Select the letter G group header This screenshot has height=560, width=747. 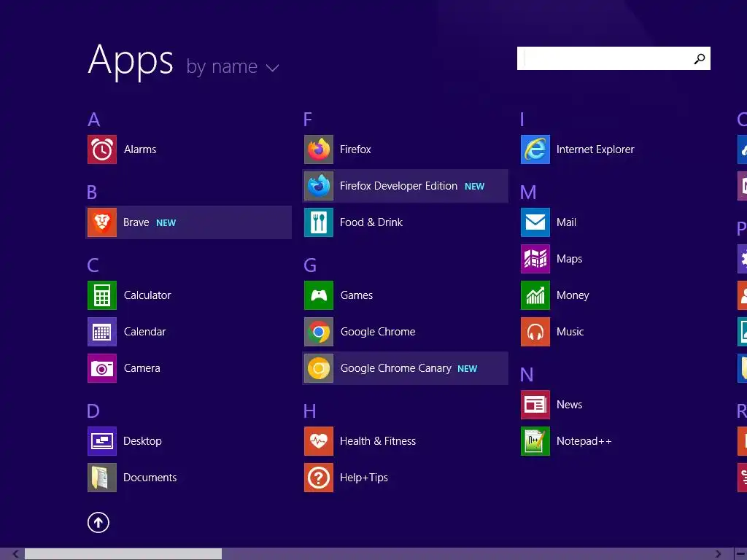(310, 265)
